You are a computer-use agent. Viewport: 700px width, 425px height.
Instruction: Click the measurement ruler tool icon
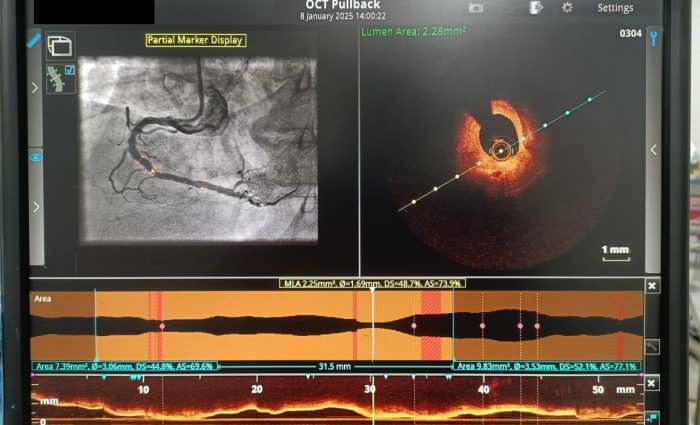pos(33,41)
